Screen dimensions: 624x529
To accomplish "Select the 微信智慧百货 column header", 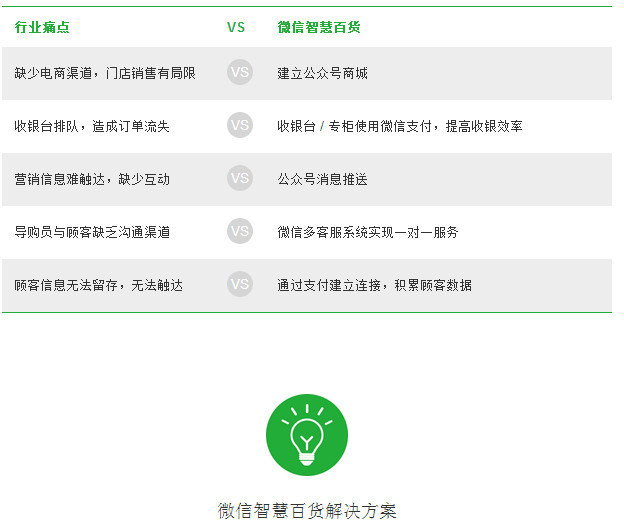I will pyautogui.click(x=319, y=27).
